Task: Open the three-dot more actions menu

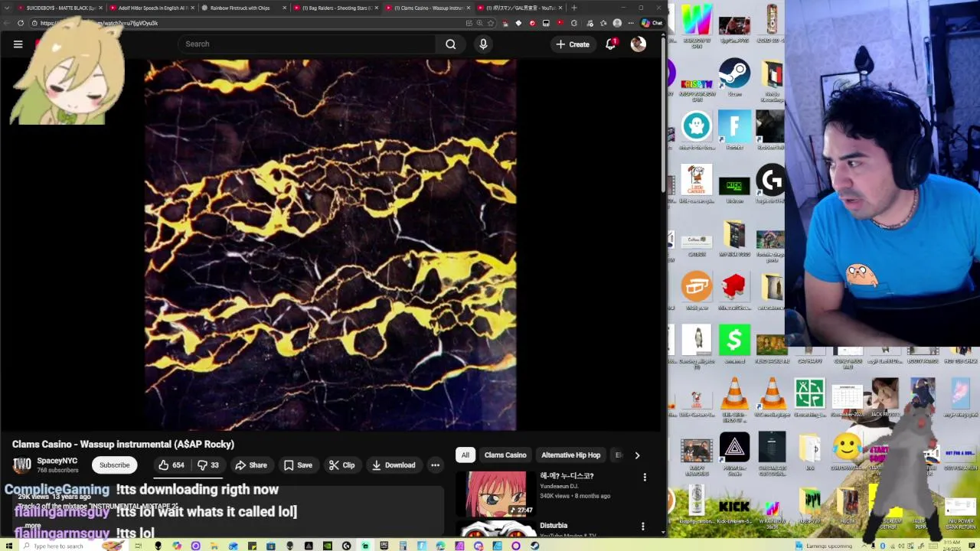Action: (435, 465)
